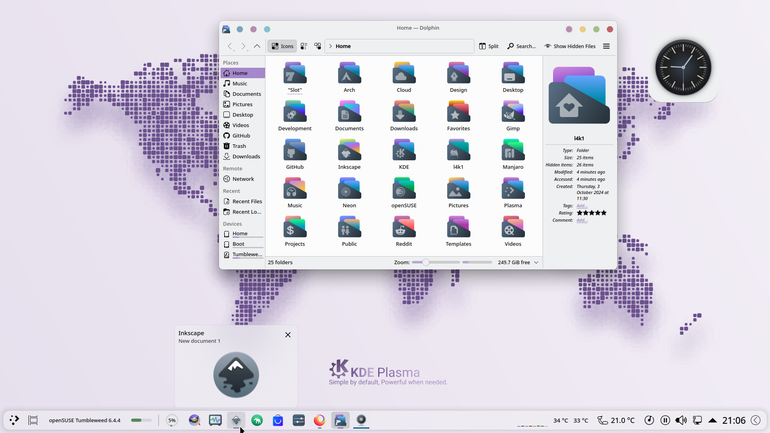Screen dimensions: 770x433
Task: Open the Firefox icon in the taskbar
Action: coord(319,420)
